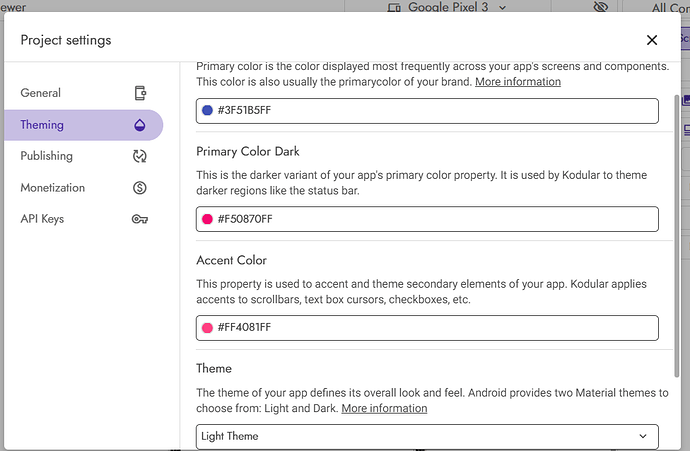Open the Monetization section

52,188
